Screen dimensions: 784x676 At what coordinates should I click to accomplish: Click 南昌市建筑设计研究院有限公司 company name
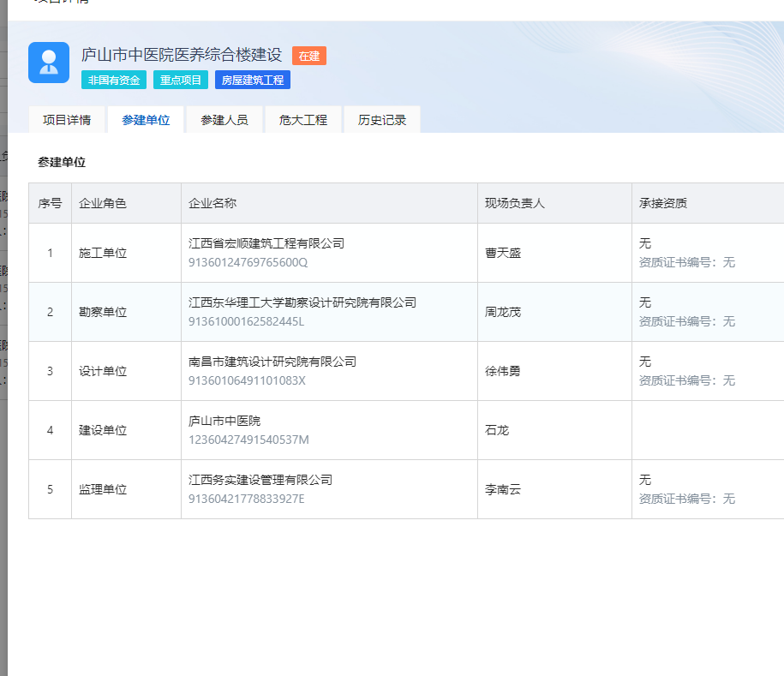[x=272, y=362]
